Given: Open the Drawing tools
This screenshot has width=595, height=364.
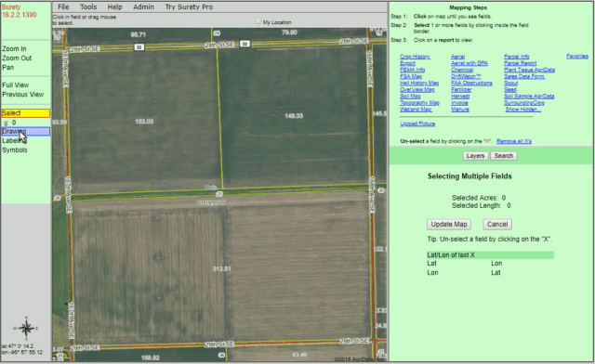Looking at the screenshot, I should point(26,131).
